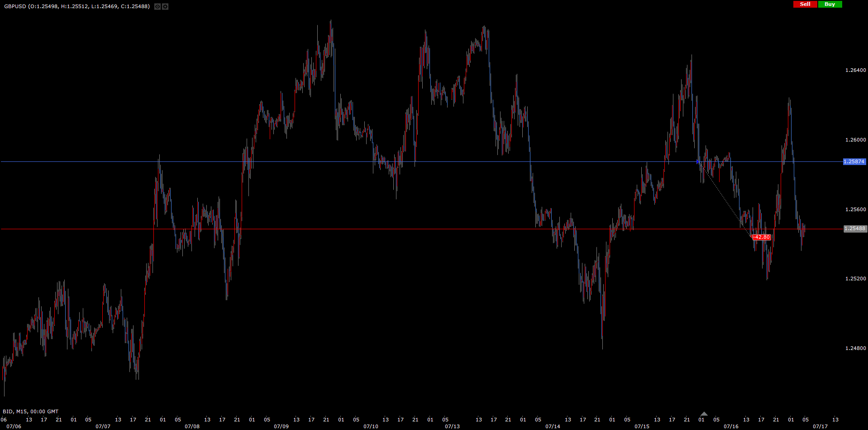This screenshot has width=868, height=430.
Task: Click the 07/14 date on time axis
Action: pos(553,426)
